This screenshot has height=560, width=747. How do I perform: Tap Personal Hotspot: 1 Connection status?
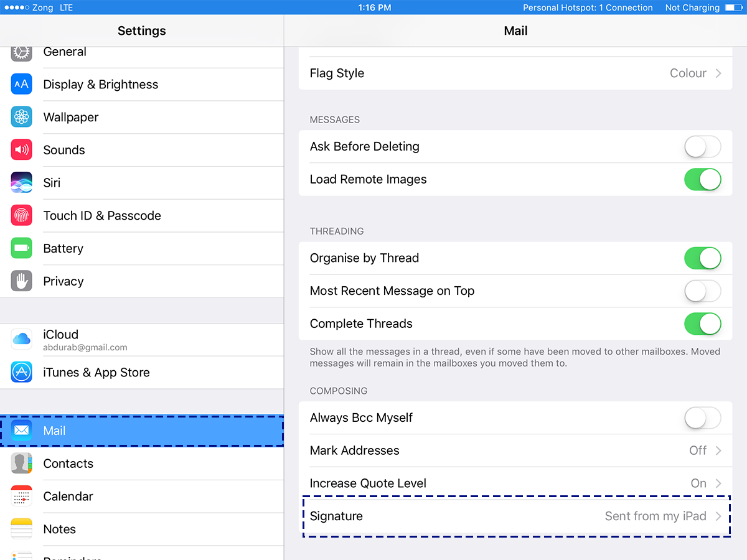[588, 7]
